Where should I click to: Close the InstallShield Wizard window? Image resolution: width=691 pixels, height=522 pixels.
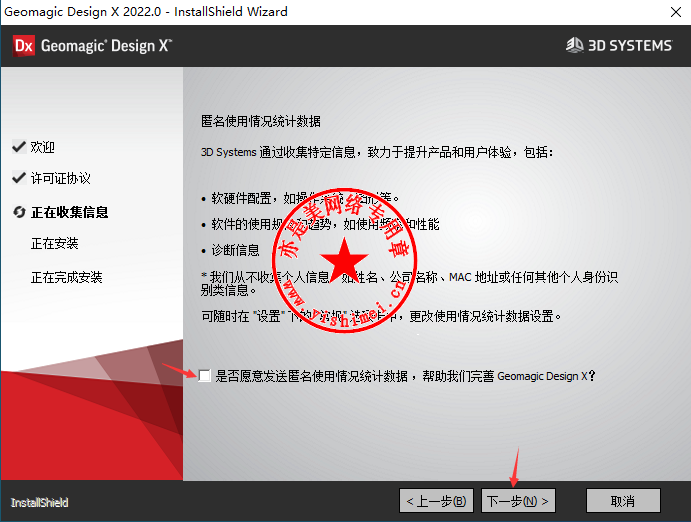tap(676, 12)
